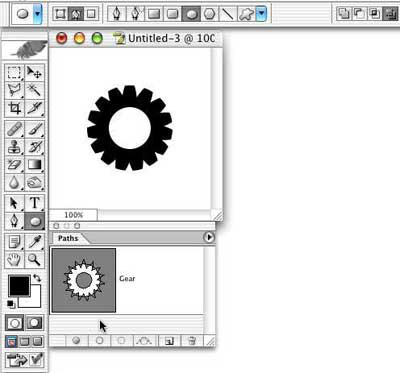400x373 pixels.
Task: Select the Zoom magnifier tool
Action: (x=34, y=260)
